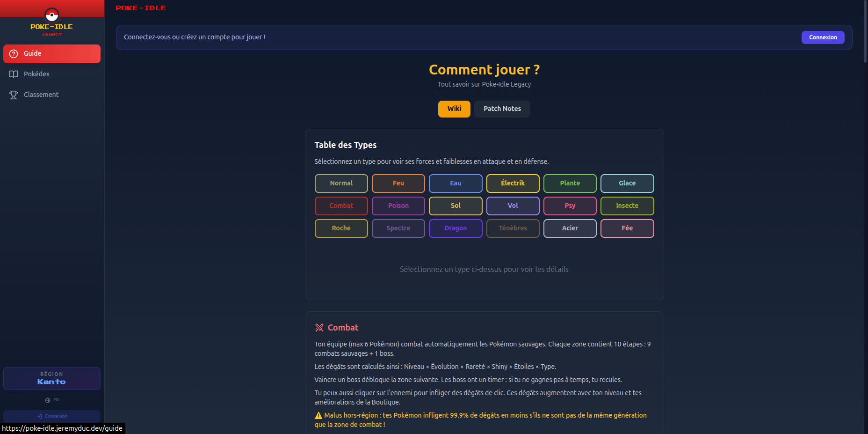
Task: Click the crossed swords Combat icon
Action: point(319,328)
